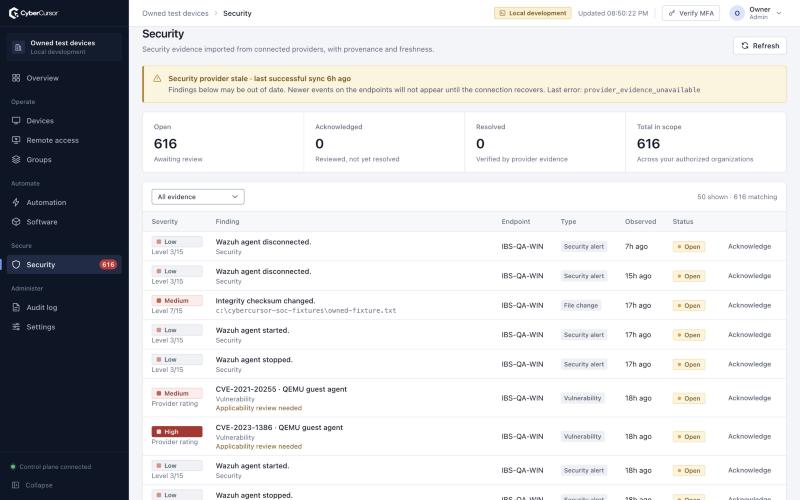Click CVE-2023-1386 QEMU guest agent title
This screenshot has height=500, width=800.
click(x=279, y=428)
